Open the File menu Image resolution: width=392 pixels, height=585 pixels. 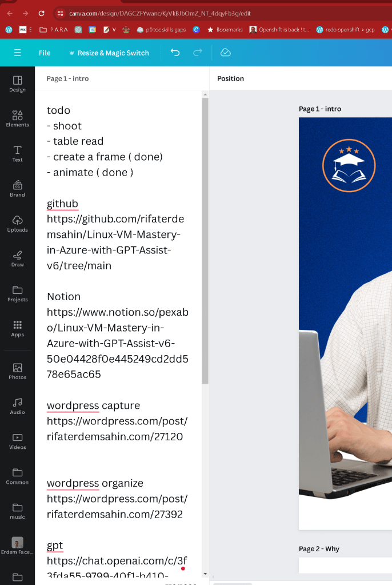[x=45, y=53]
